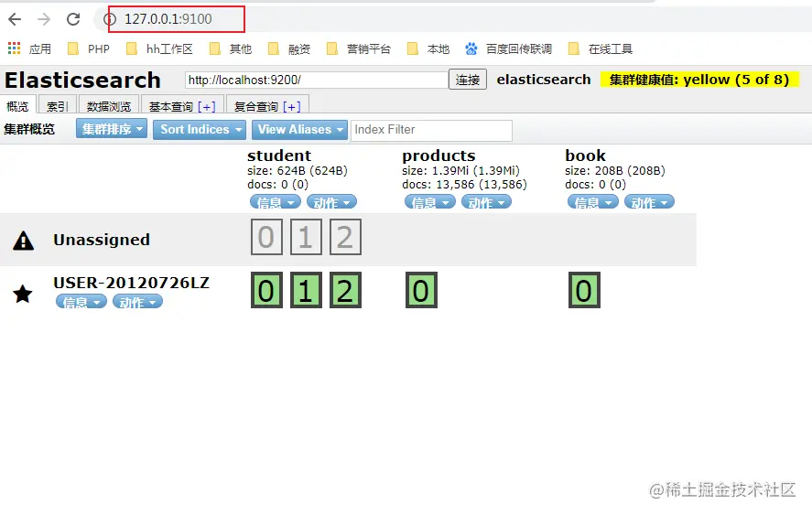Click the products index name
Image resolution: width=812 pixels, height=515 pixels.
click(438, 156)
